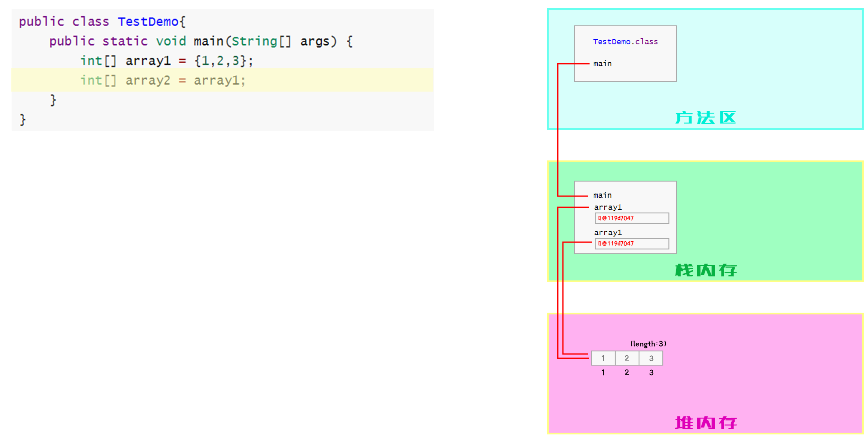Click the 堆内存 region label
868x440 pixels.
705,422
